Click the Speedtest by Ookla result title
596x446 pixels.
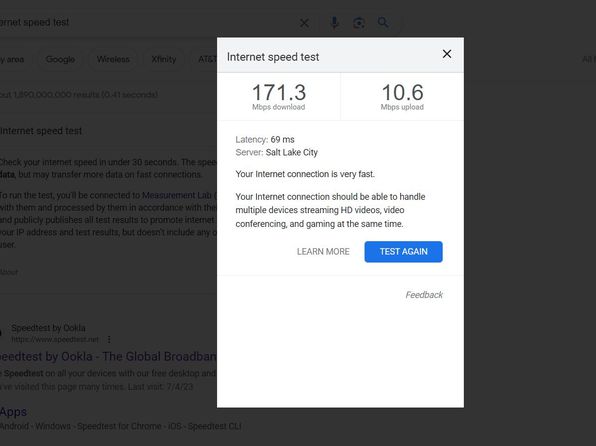click(x=108, y=357)
